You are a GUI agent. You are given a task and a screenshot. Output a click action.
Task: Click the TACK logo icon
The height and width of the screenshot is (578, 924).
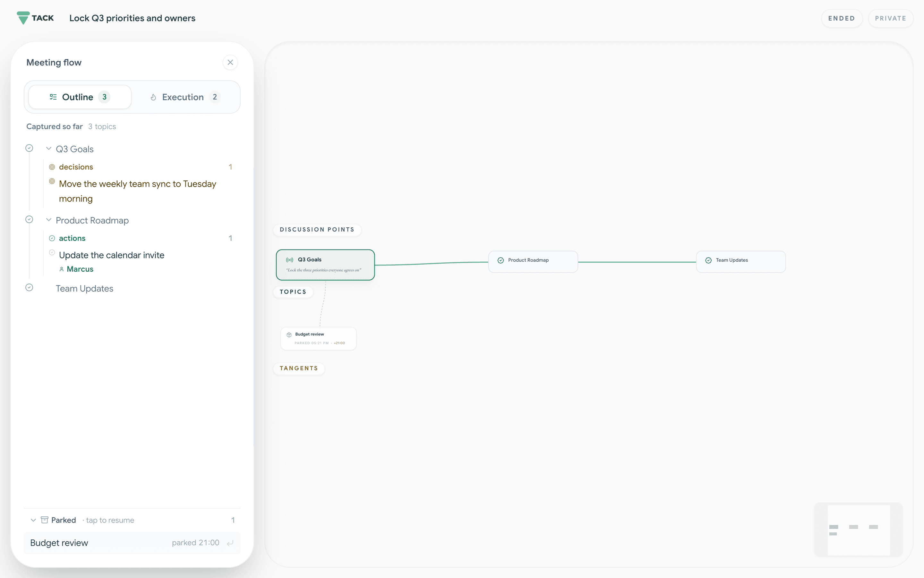pyautogui.click(x=23, y=18)
